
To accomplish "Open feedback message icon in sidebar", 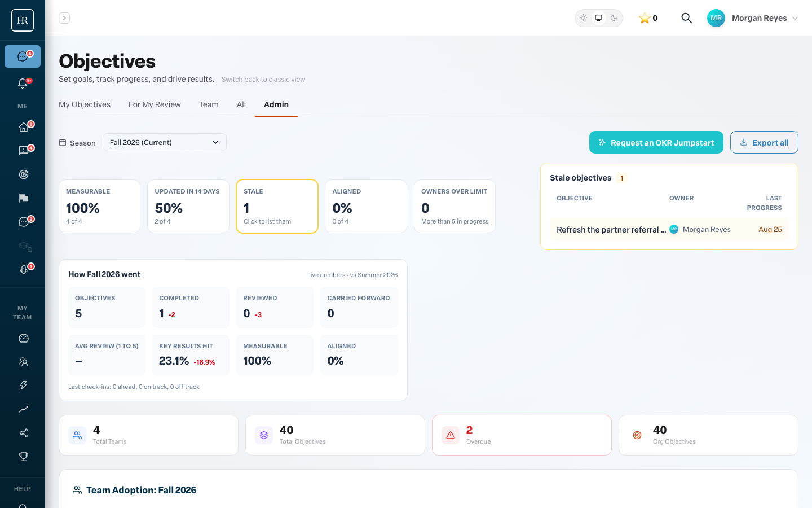I will tap(23, 151).
